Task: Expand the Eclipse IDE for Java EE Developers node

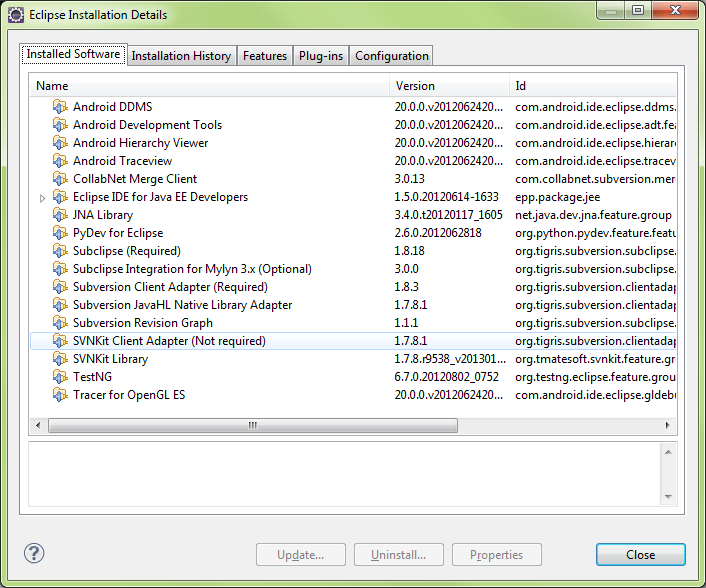Action: pos(42,198)
